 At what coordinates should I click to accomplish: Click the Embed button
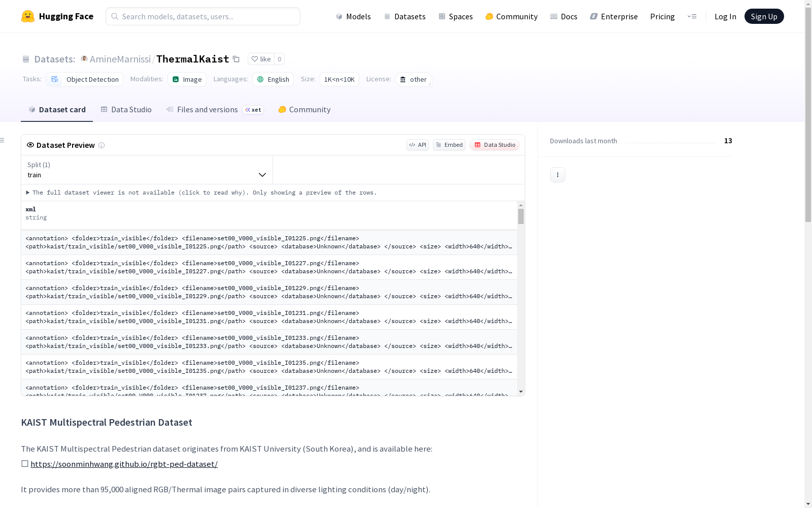[x=449, y=145]
